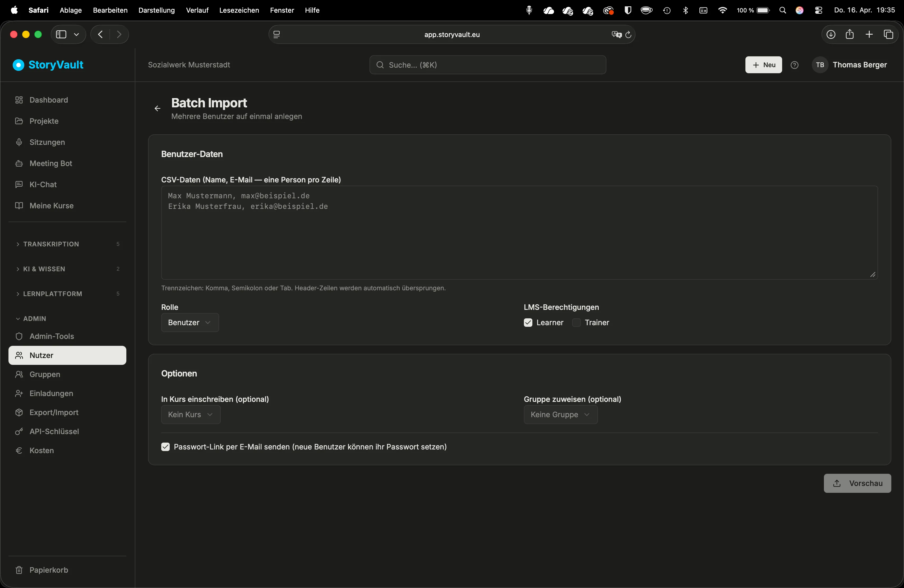Screen dimensions: 904x588
Task: Open Einladungen page
Action: [67, 393]
